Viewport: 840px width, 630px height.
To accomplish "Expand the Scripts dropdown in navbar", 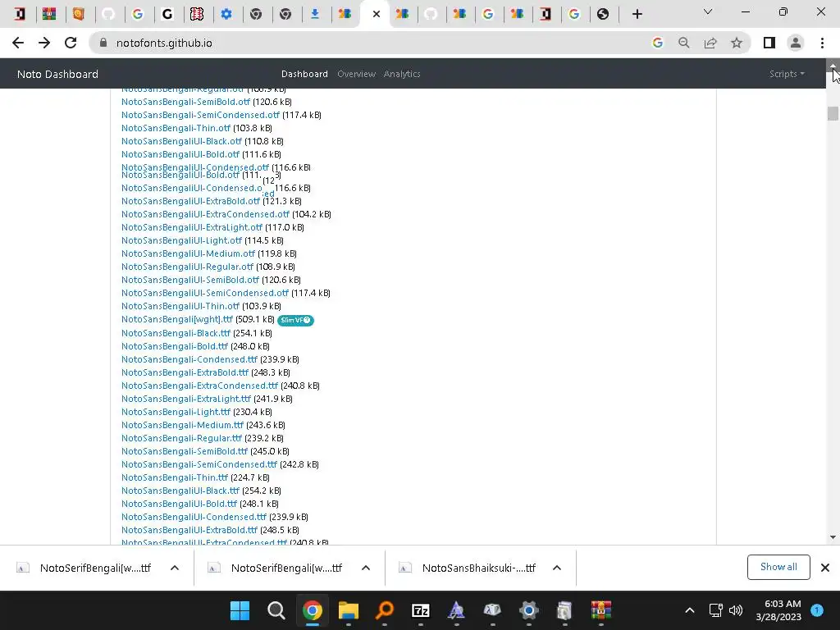I will tap(787, 74).
